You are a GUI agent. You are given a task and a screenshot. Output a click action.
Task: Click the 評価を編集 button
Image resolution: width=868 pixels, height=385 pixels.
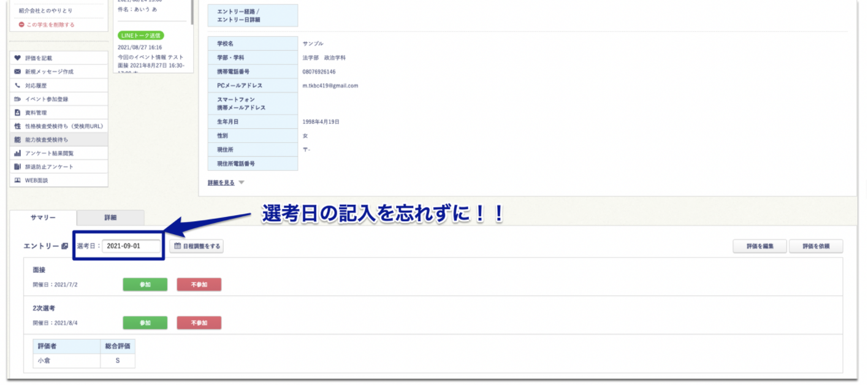pos(759,246)
